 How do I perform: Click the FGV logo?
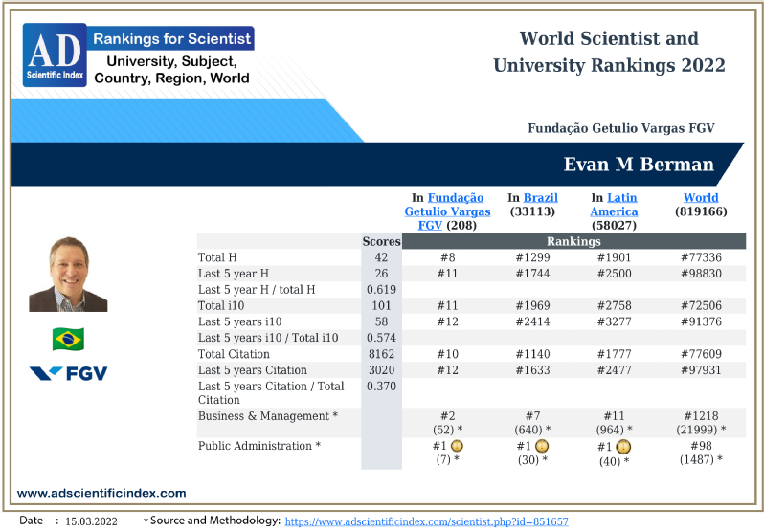(69, 373)
